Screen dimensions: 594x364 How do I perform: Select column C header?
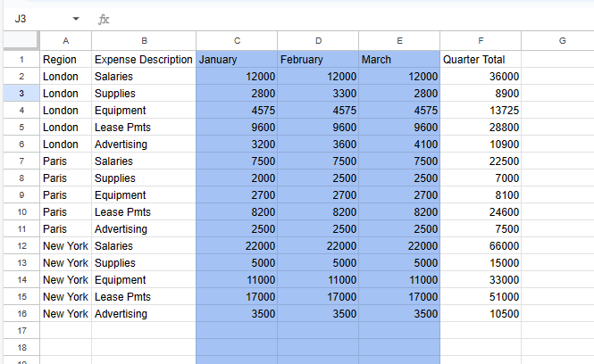click(x=237, y=41)
